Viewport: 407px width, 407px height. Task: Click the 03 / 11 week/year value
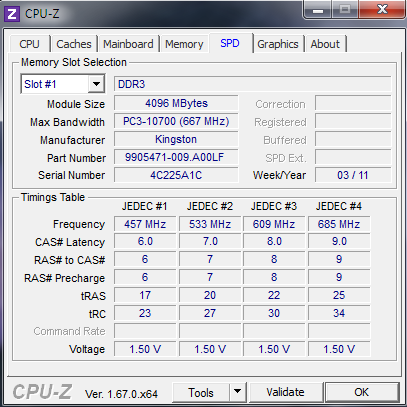(x=353, y=175)
